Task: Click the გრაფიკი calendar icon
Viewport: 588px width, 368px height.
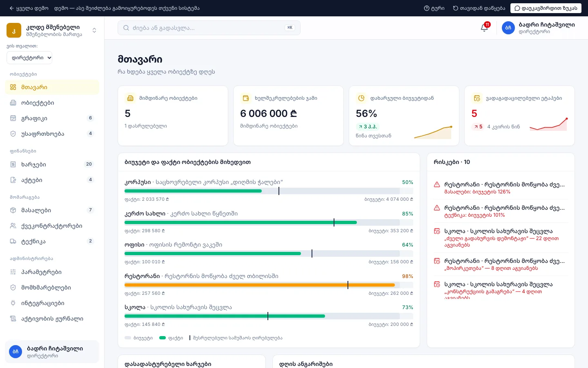Action: [13, 118]
